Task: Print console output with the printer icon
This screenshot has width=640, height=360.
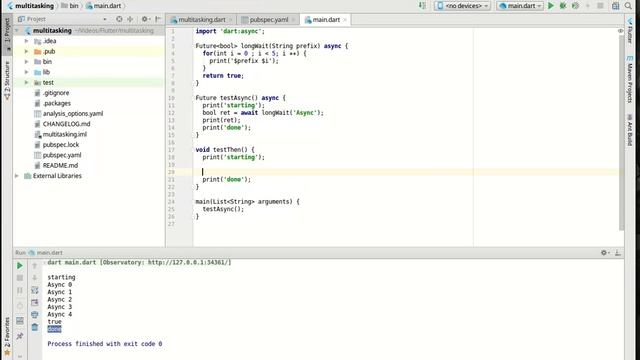Action: click(35, 315)
